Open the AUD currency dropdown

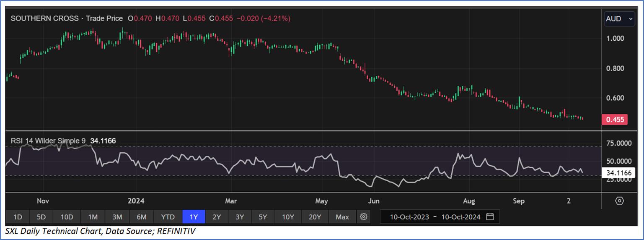(619, 19)
